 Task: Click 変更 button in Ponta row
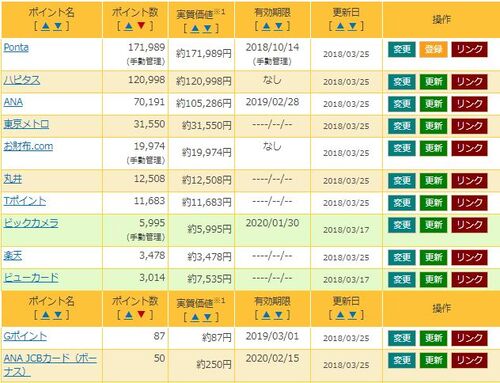(402, 49)
